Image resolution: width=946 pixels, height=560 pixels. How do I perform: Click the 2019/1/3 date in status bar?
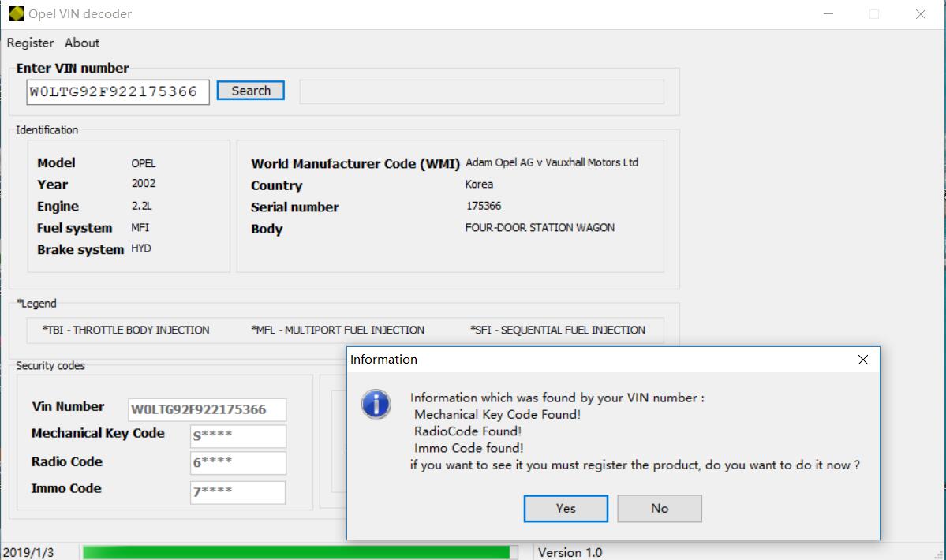point(28,552)
